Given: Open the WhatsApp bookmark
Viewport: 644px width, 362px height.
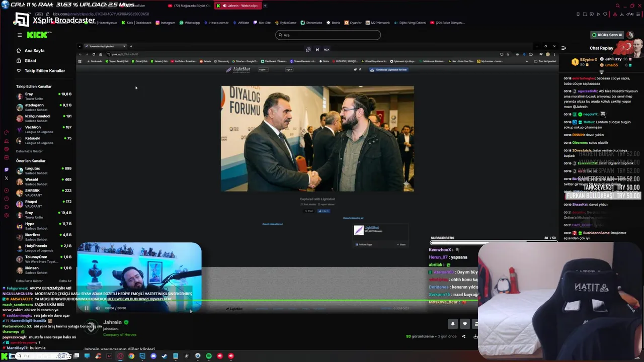Looking at the screenshot, I should point(189,23).
